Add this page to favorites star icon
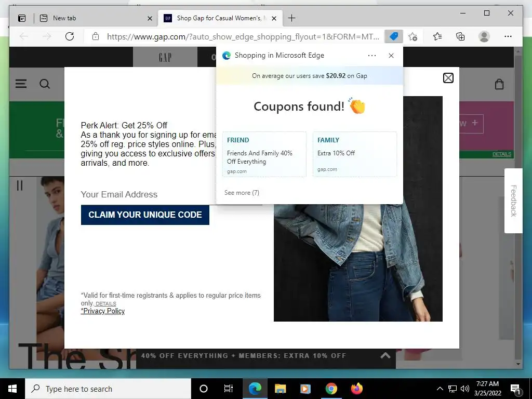Screen dimensions: 532x399 pos(413,36)
